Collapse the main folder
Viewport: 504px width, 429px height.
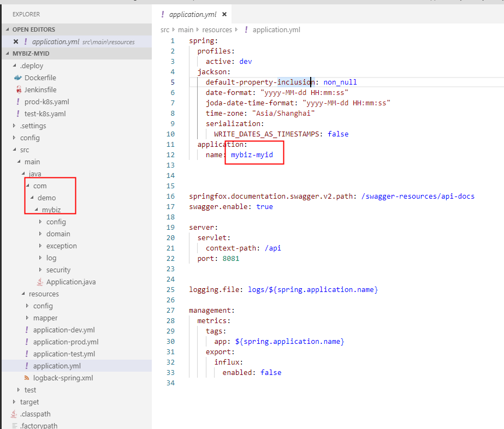(x=19, y=162)
